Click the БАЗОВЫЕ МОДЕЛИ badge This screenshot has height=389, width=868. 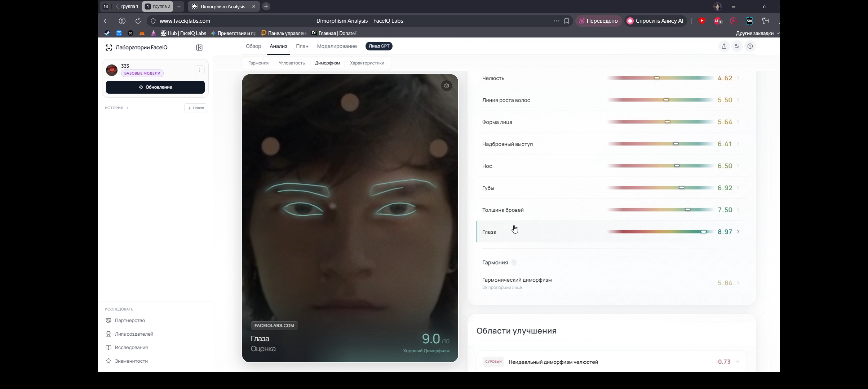pos(142,73)
